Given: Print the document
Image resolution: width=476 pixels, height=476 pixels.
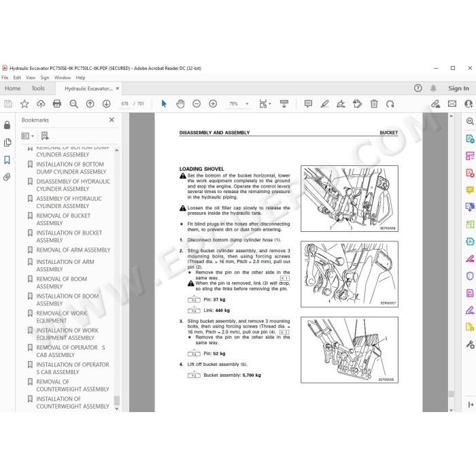Looking at the screenshot, I should click(57, 104).
